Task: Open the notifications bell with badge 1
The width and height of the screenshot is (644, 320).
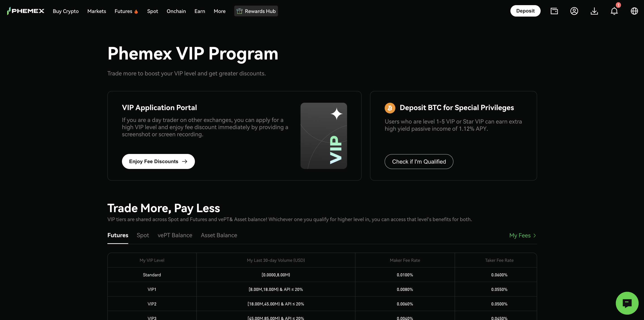Action: click(614, 11)
